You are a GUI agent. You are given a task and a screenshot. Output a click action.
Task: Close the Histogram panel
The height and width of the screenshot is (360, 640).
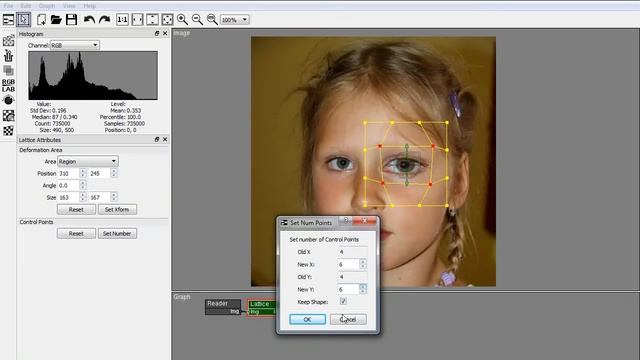point(165,33)
